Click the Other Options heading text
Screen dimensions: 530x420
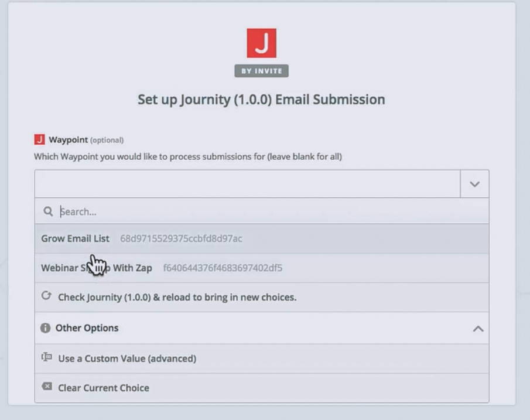tap(87, 328)
